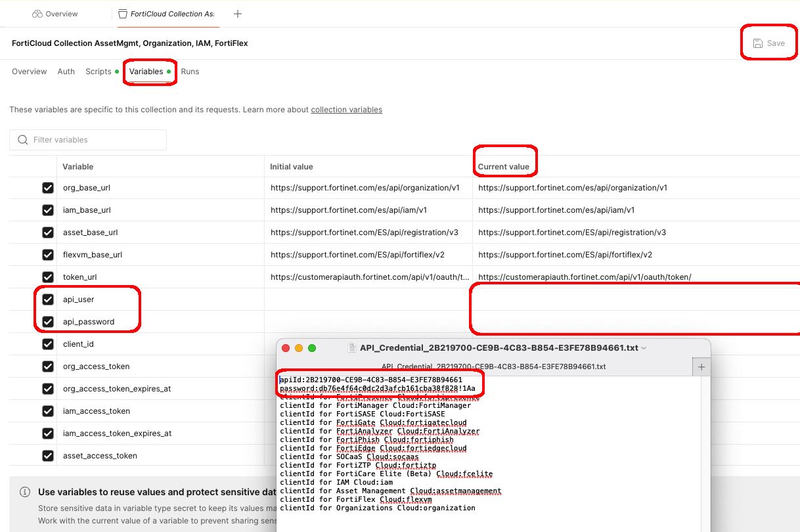Click token_url current value oauth URL

585,277
